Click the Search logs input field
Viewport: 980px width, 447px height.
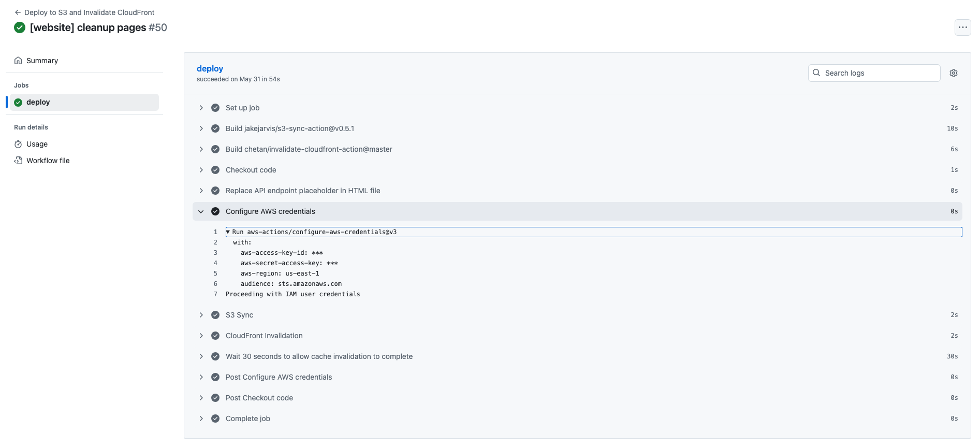pyautogui.click(x=874, y=73)
